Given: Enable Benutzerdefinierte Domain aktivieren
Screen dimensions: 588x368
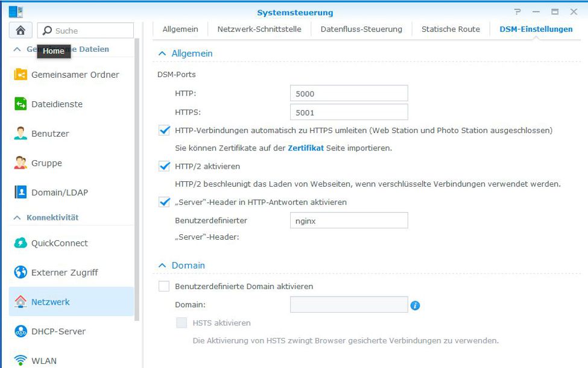Looking at the screenshot, I should [163, 287].
